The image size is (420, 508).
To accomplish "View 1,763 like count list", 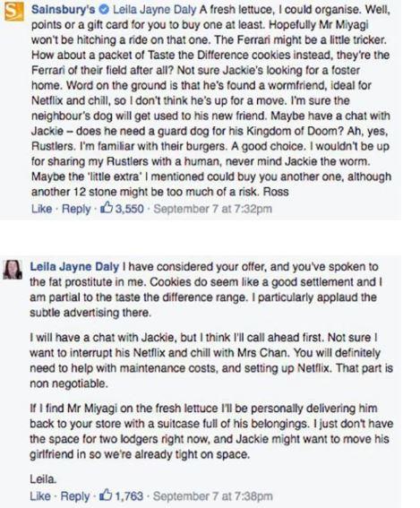I will (x=129, y=496).
